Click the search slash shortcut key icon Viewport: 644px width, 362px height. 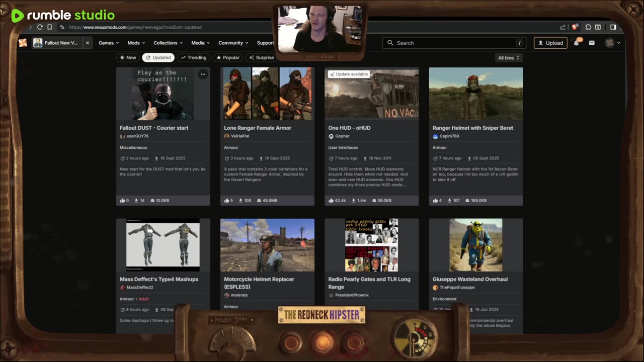[519, 43]
